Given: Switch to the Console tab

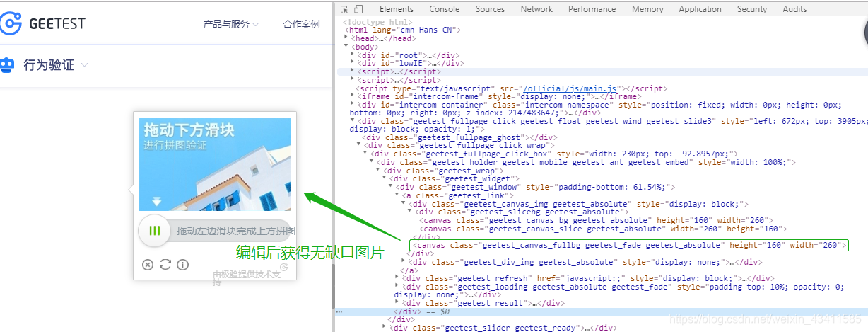Looking at the screenshot, I should coord(444,9).
